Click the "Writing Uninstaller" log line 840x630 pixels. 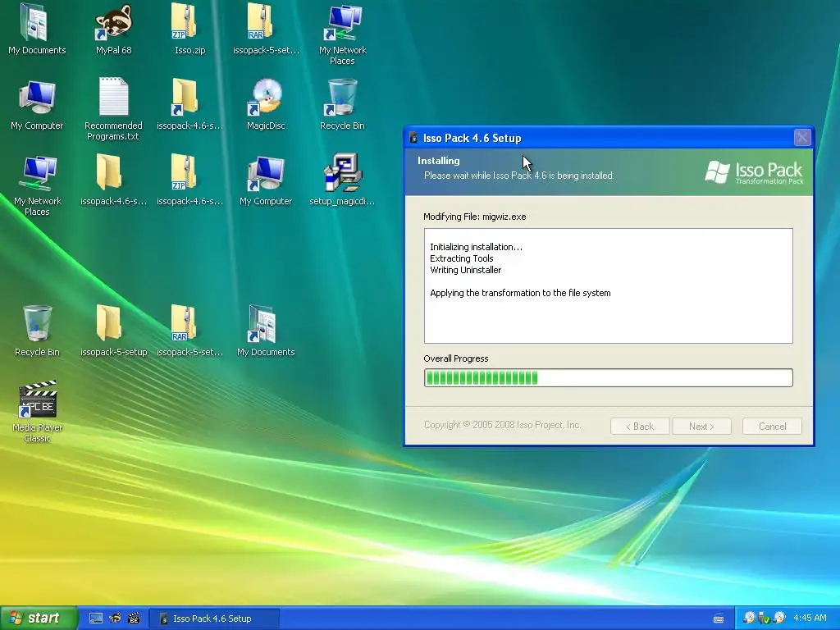[466, 270]
